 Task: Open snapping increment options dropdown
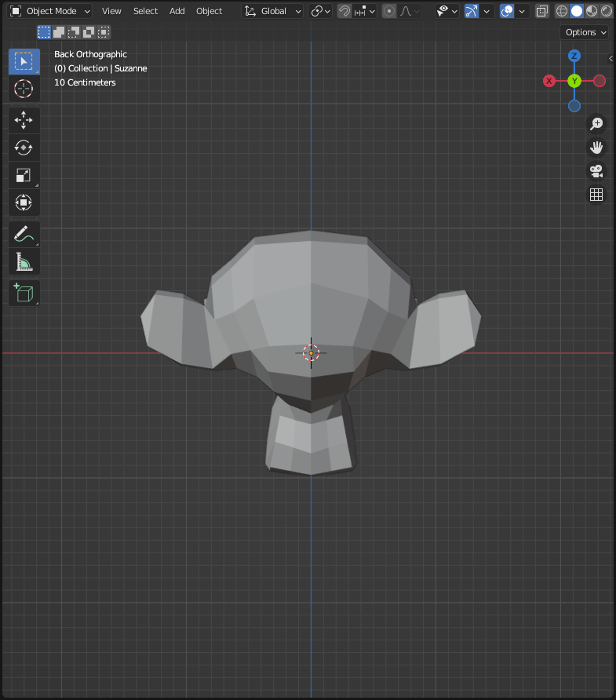coord(364,11)
